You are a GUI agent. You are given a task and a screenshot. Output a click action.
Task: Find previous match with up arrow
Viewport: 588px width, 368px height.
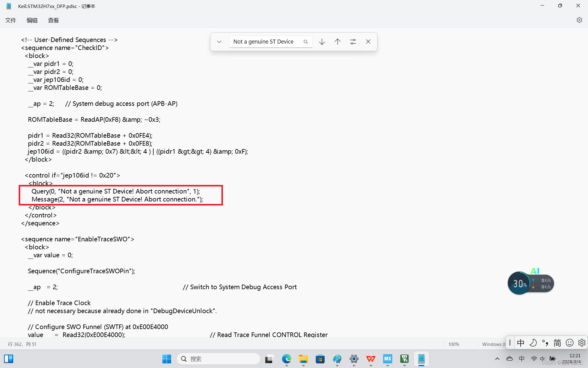(337, 42)
